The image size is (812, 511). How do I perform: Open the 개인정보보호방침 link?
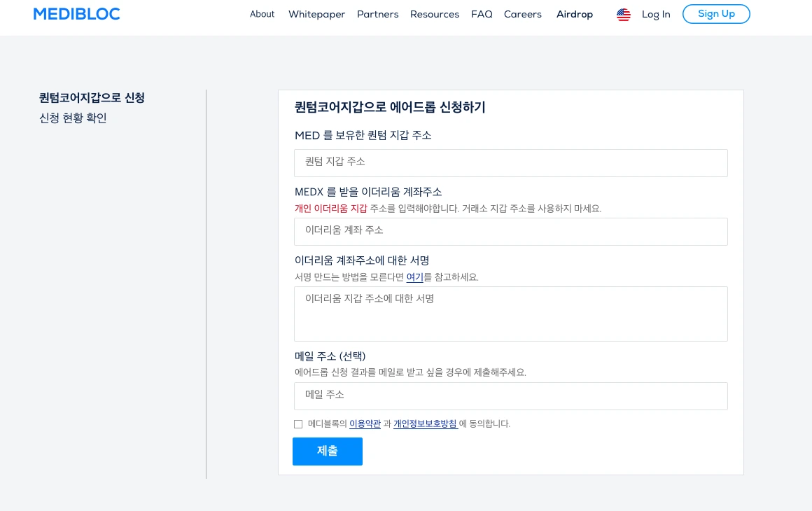click(x=425, y=424)
